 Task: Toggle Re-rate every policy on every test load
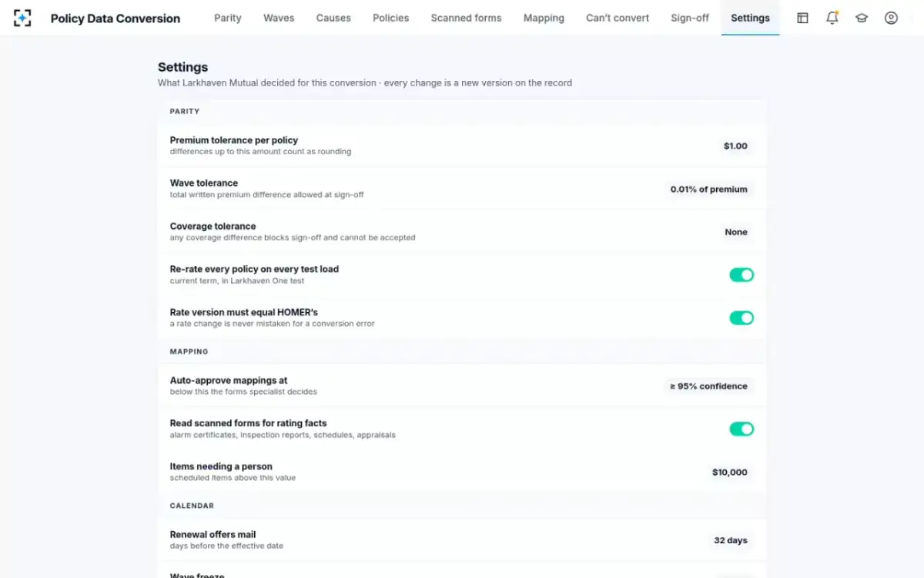click(742, 275)
